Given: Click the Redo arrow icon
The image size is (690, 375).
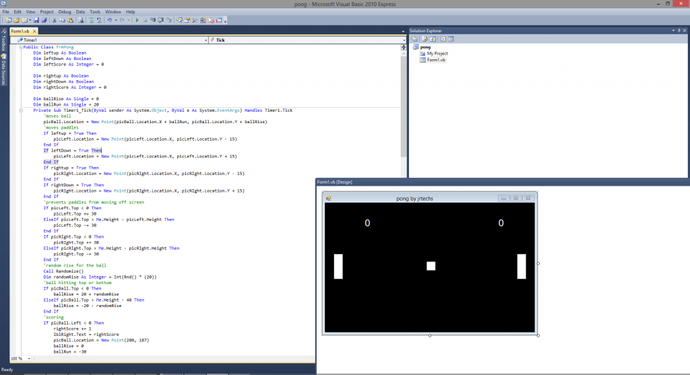Looking at the screenshot, I should (x=122, y=20).
